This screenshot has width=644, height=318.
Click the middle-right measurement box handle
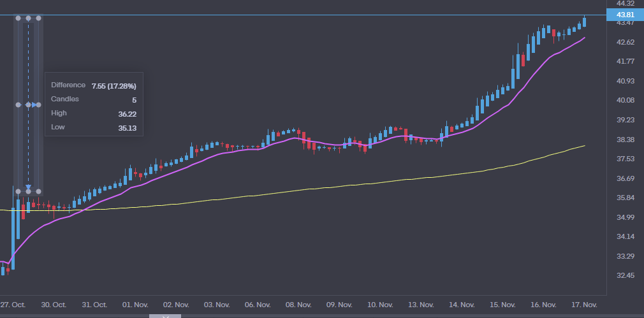tap(38, 105)
